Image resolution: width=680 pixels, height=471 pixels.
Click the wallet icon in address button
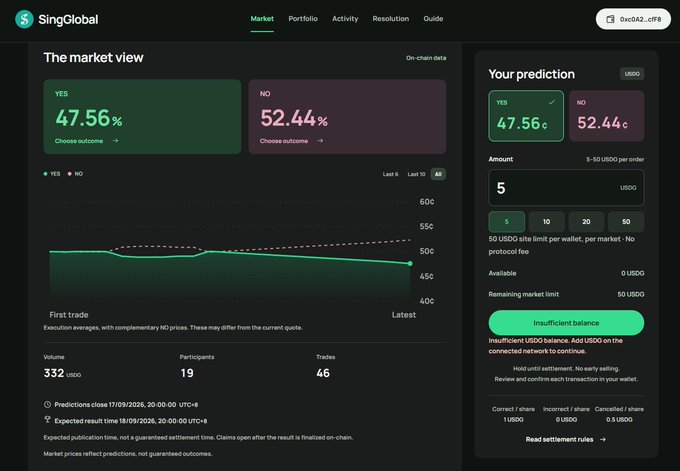pos(610,19)
